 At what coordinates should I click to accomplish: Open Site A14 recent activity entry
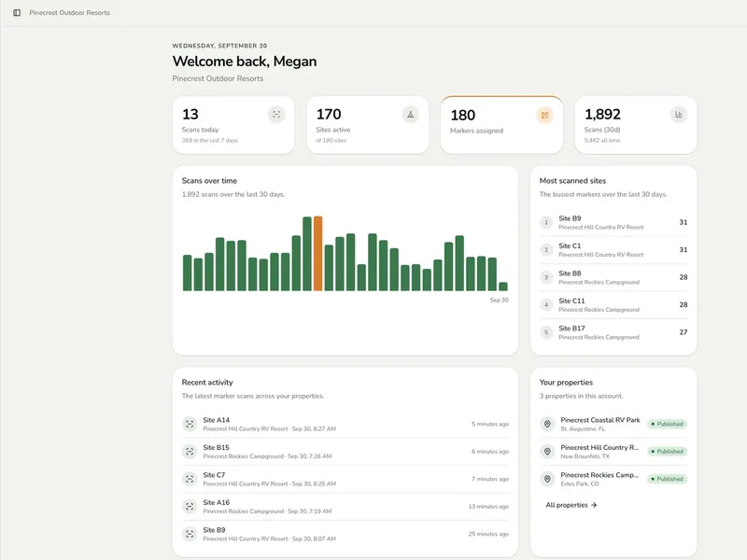(345, 424)
